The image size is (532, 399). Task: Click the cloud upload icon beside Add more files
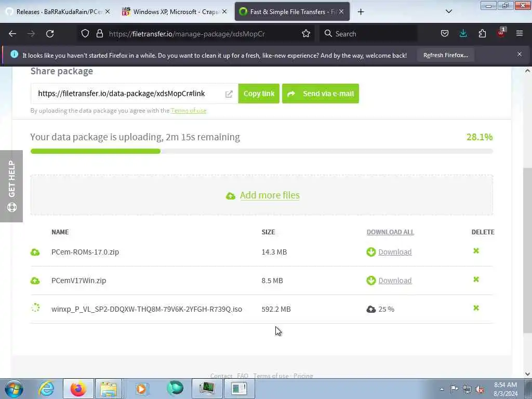231,196
